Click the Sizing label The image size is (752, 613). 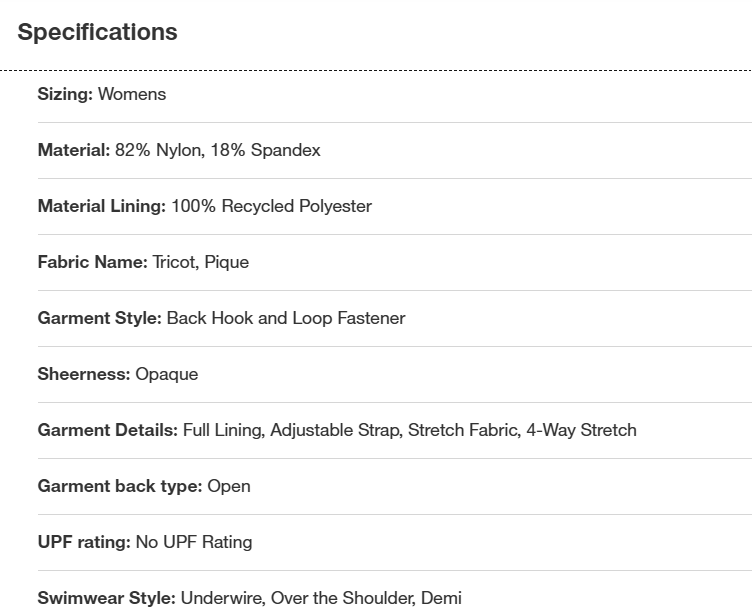pos(65,94)
